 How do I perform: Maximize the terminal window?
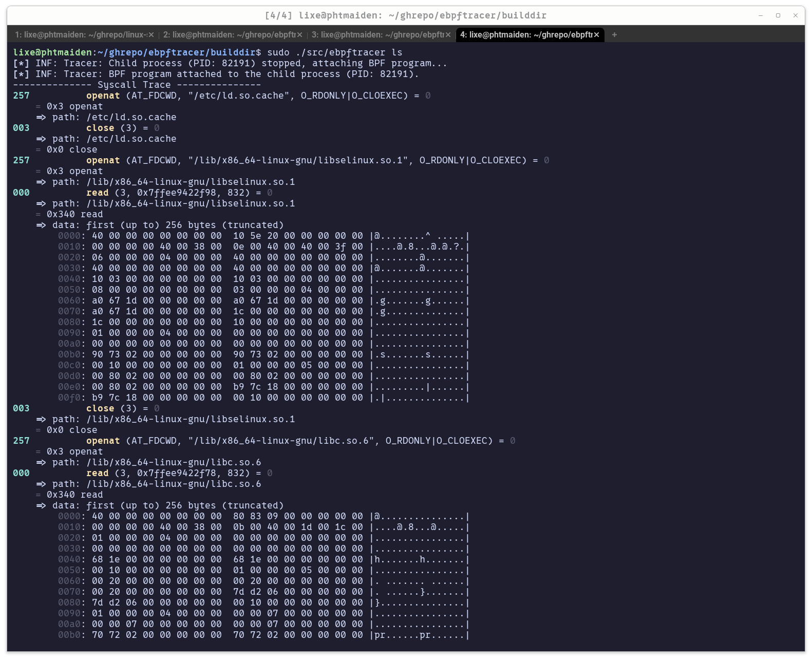click(x=778, y=15)
